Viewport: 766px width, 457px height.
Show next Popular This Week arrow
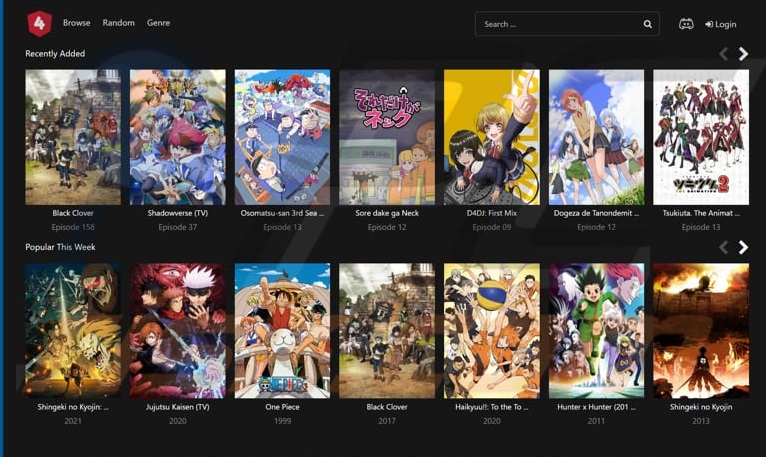tap(743, 247)
